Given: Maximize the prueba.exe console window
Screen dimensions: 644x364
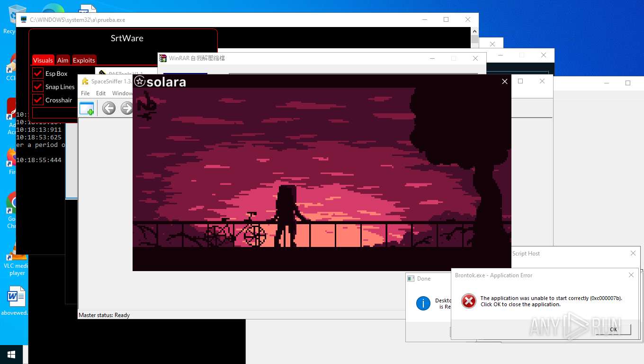Looking at the screenshot, I should 446,19.
